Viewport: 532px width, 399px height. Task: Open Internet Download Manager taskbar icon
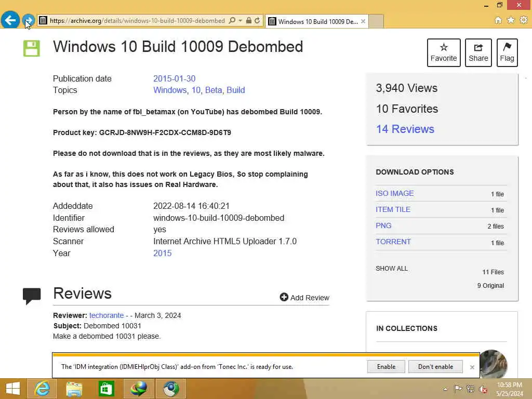[138, 389]
